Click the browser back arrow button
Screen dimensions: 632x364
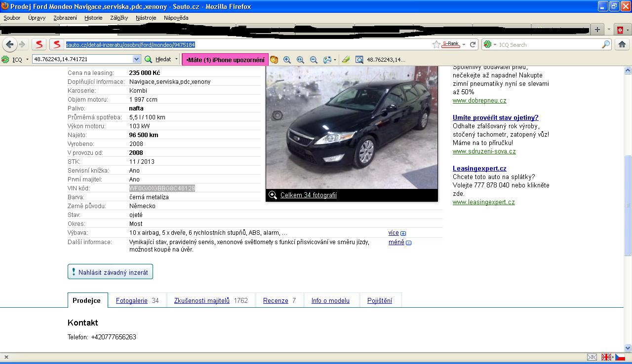coord(9,44)
